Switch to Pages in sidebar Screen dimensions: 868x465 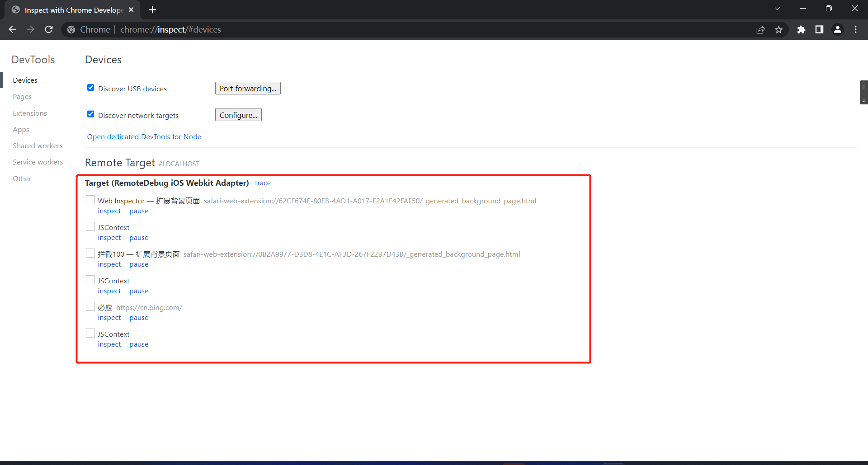[22, 97]
